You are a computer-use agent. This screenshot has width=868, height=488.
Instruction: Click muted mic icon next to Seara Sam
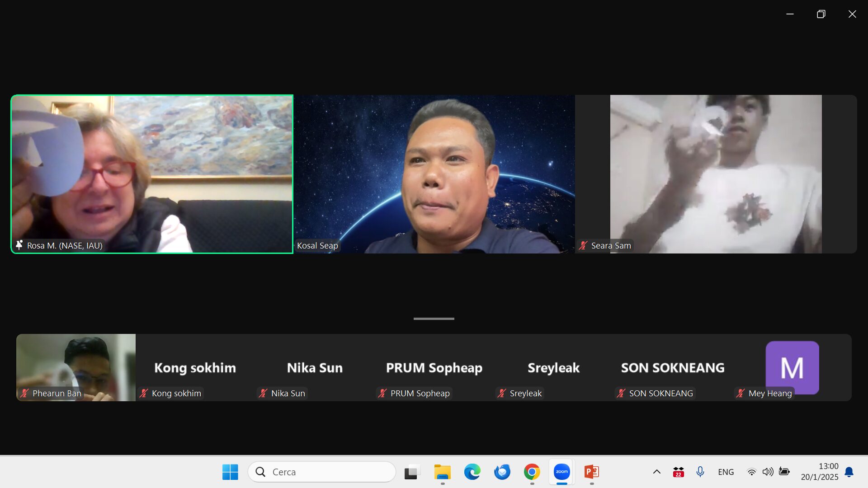(x=583, y=245)
